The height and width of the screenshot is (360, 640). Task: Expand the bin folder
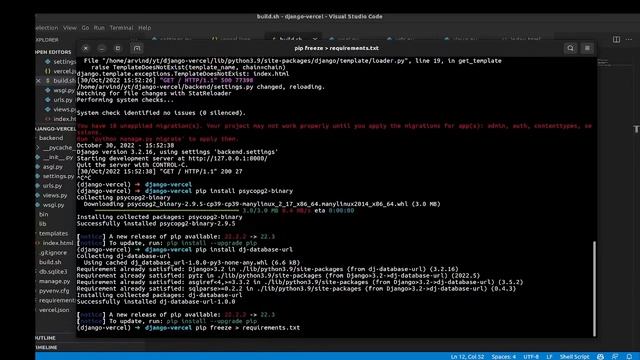point(43,214)
